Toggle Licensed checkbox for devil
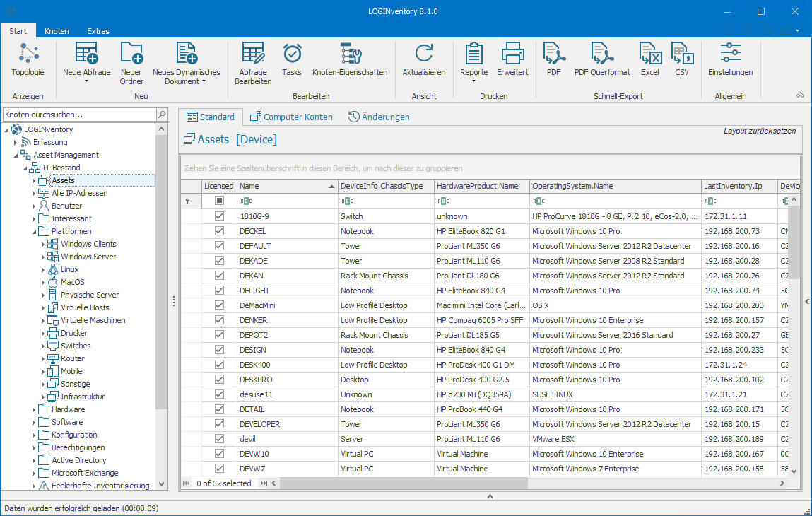The image size is (812, 516). (x=220, y=439)
